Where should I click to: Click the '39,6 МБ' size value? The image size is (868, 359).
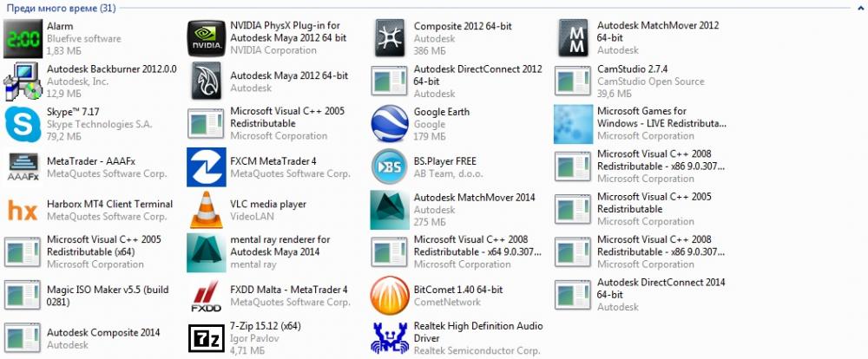(615, 94)
